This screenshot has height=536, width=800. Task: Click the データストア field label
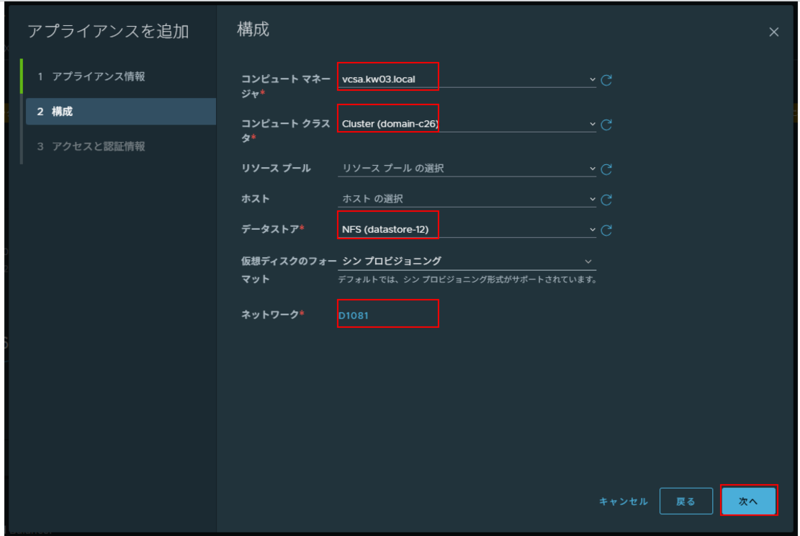tap(272, 229)
